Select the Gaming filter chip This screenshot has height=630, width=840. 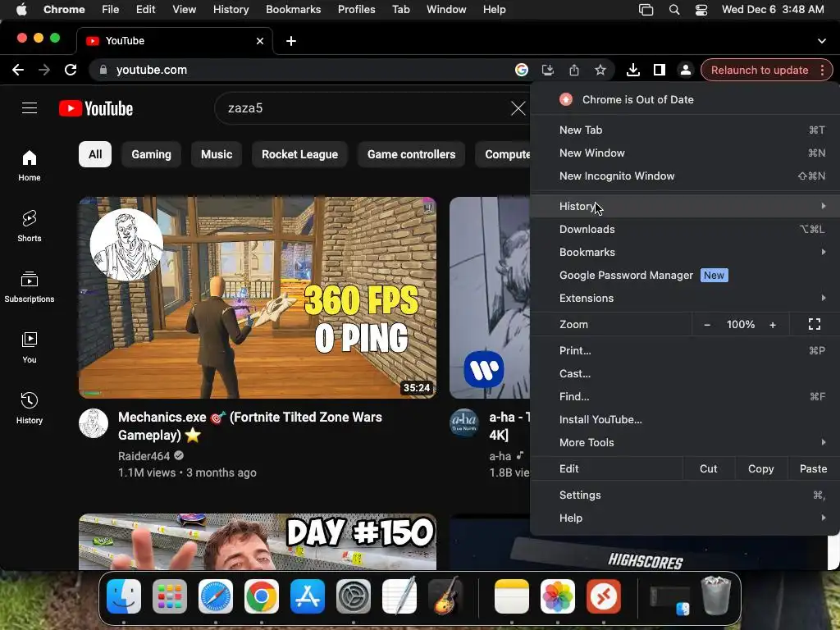click(152, 154)
